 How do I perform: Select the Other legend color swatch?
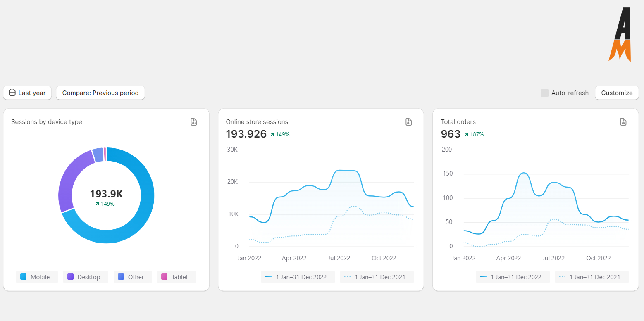[x=121, y=277]
